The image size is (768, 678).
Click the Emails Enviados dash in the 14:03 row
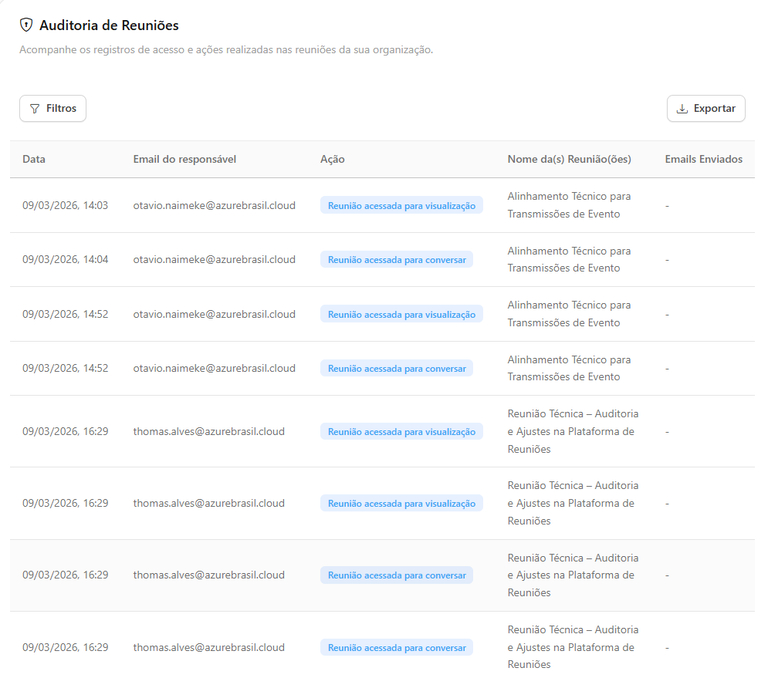point(667,206)
